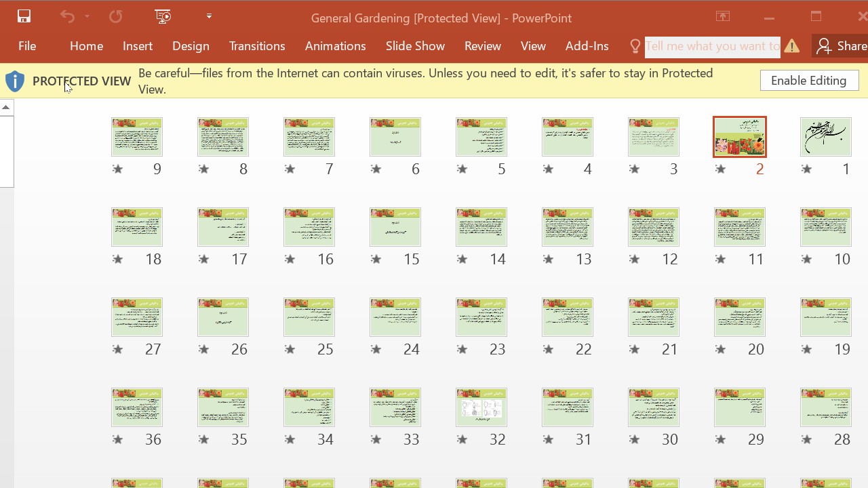Click the Tell me lightbulb icon
This screenshot has height=488, width=868.
(x=635, y=46)
